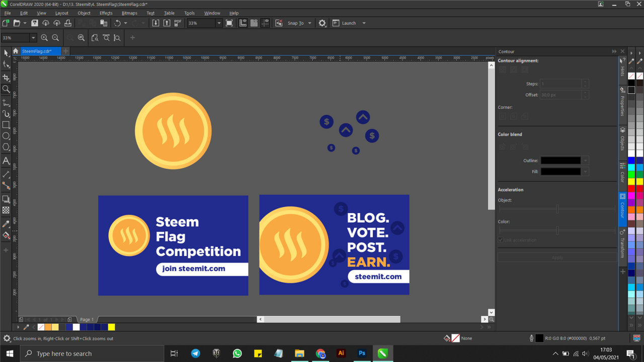
Task: Click the Zoom In icon
Action: click(44, 38)
